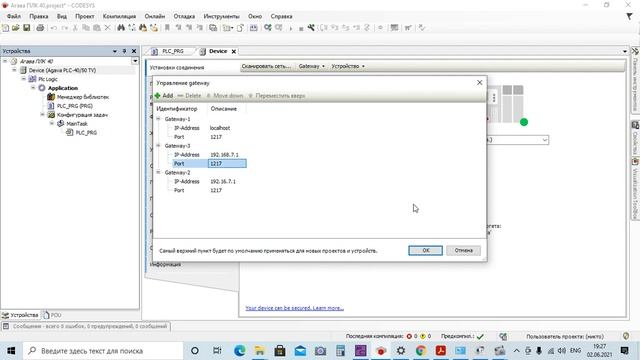Screen dimensions: 640x360
Task: Click the filter funnel icon top right
Action: (629, 16)
